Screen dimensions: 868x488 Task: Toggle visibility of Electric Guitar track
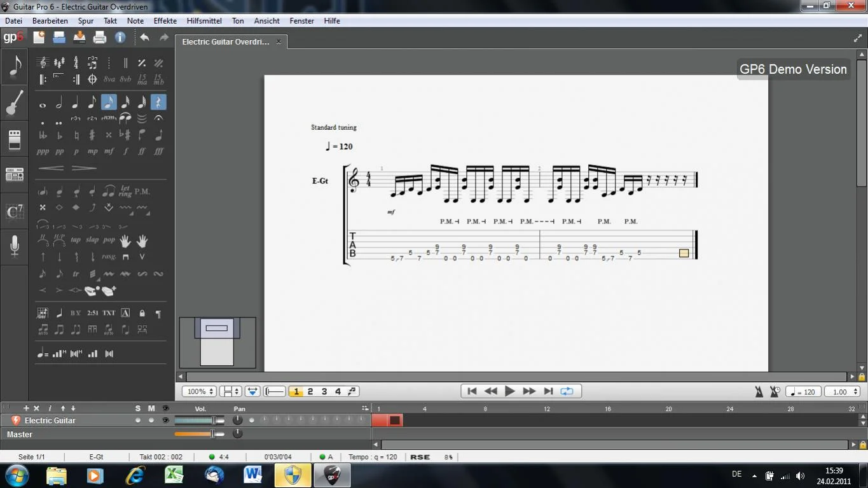coord(165,421)
